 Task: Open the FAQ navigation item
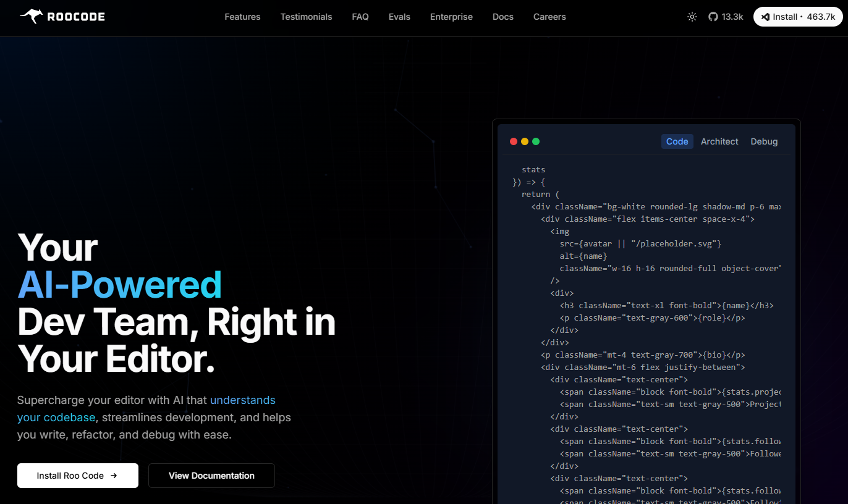360,17
